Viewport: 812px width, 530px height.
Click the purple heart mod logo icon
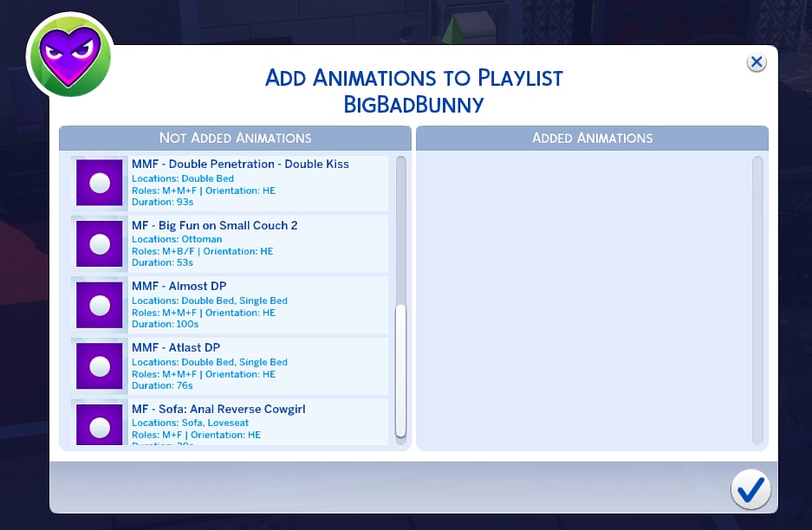(x=70, y=55)
